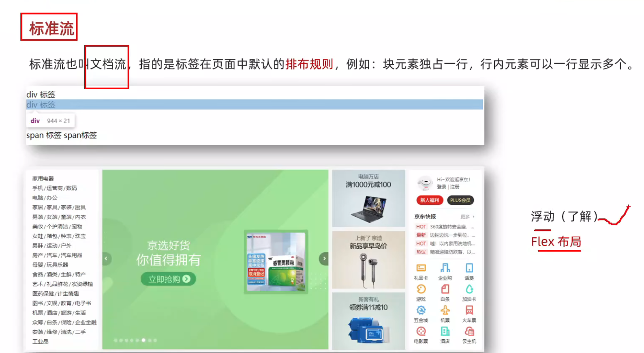
Task: Select 男鞋/运动/户外 category
Action: pyautogui.click(x=52, y=246)
